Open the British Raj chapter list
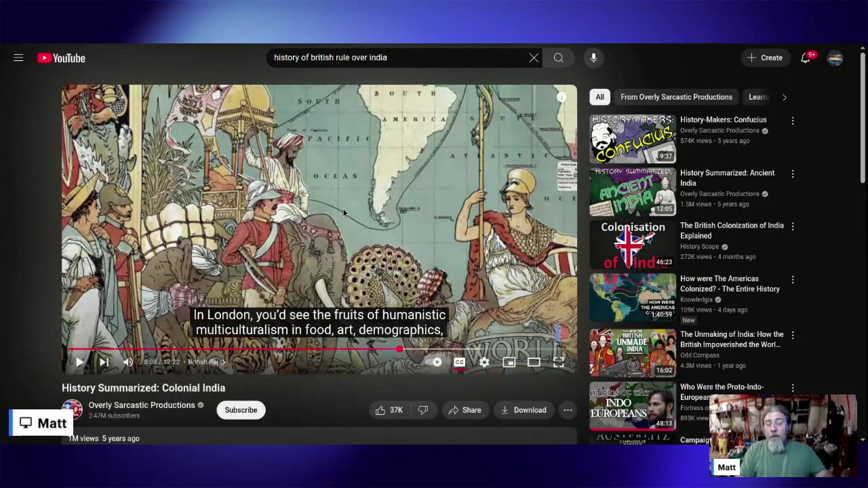This screenshot has width=868, height=488. coord(206,362)
